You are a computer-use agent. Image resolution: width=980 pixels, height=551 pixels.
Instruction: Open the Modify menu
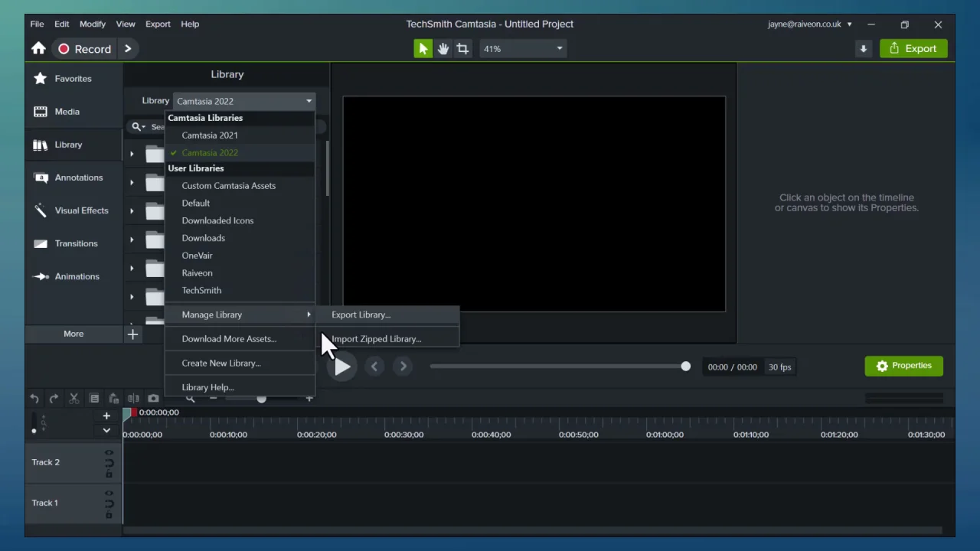click(x=93, y=24)
